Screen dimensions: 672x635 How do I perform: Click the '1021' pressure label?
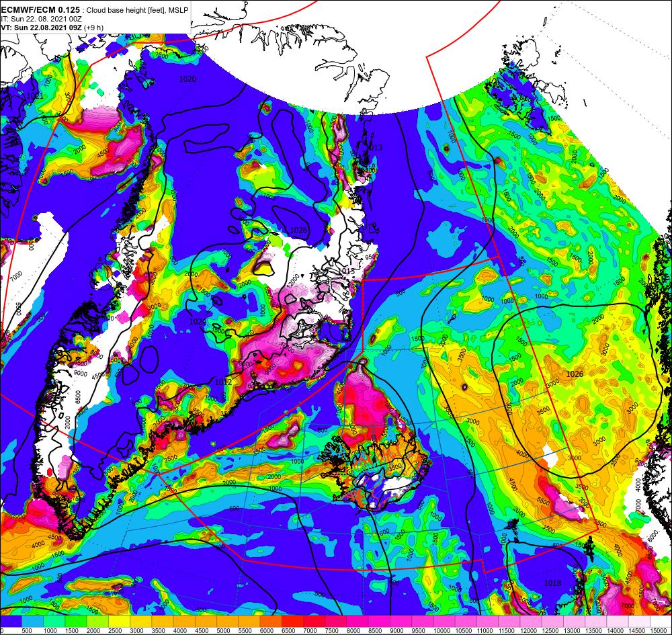click(35, 96)
